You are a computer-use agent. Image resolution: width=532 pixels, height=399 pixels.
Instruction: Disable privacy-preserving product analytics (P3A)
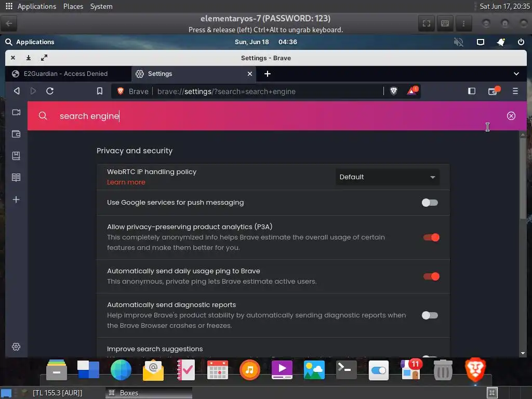[431, 237]
